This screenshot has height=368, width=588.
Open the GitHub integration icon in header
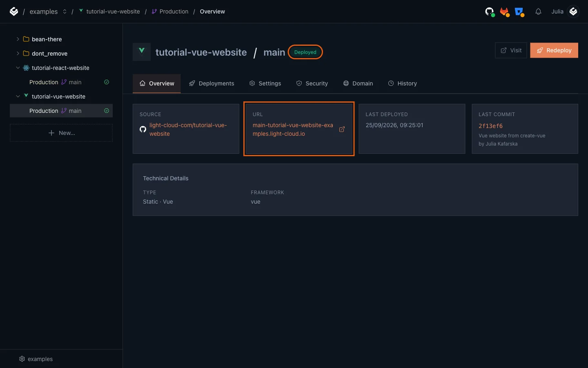(x=489, y=11)
